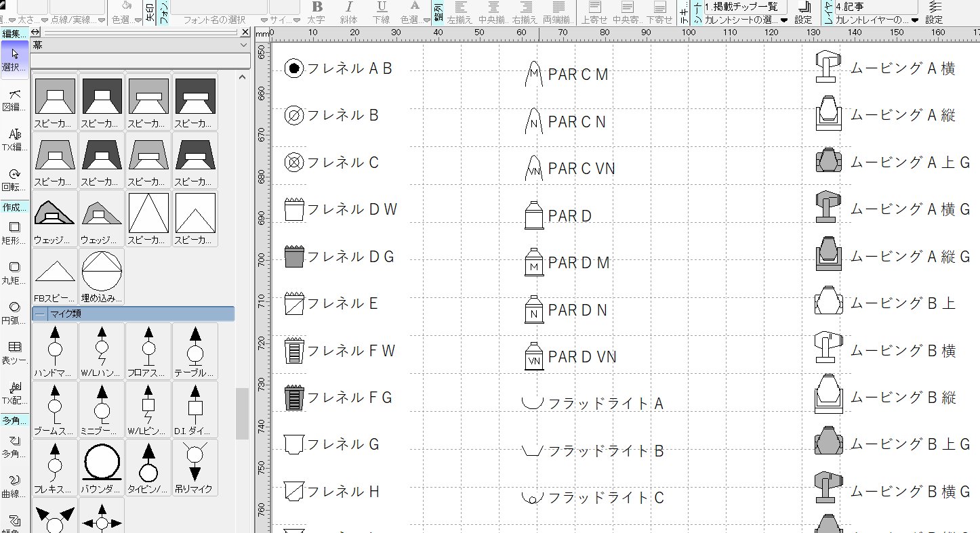
Task: Click the layer 設定 settings icon
Action: coord(935,7)
